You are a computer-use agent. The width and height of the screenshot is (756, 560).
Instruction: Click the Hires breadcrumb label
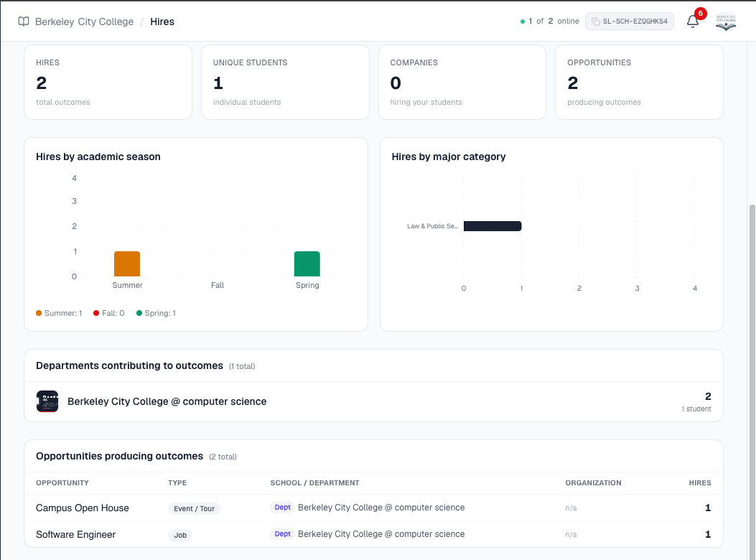[162, 22]
